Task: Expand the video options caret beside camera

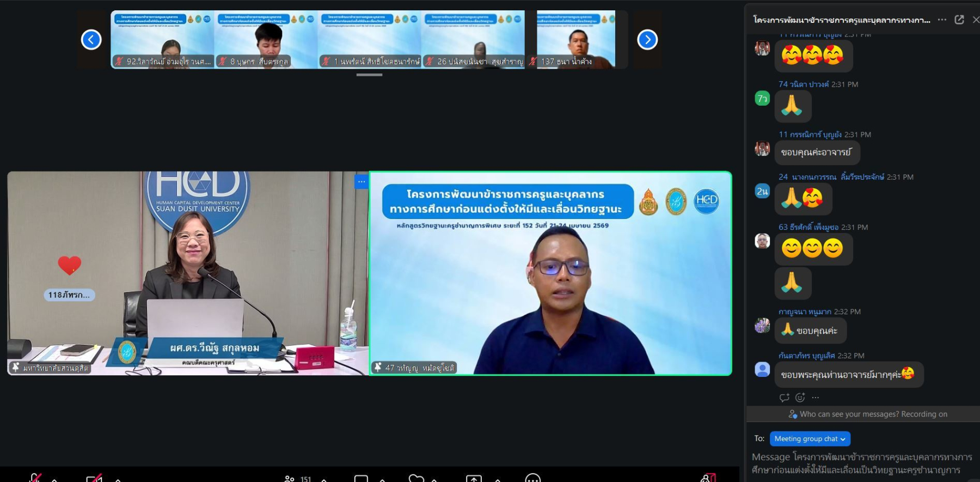Action: pyautogui.click(x=118, y=479)
